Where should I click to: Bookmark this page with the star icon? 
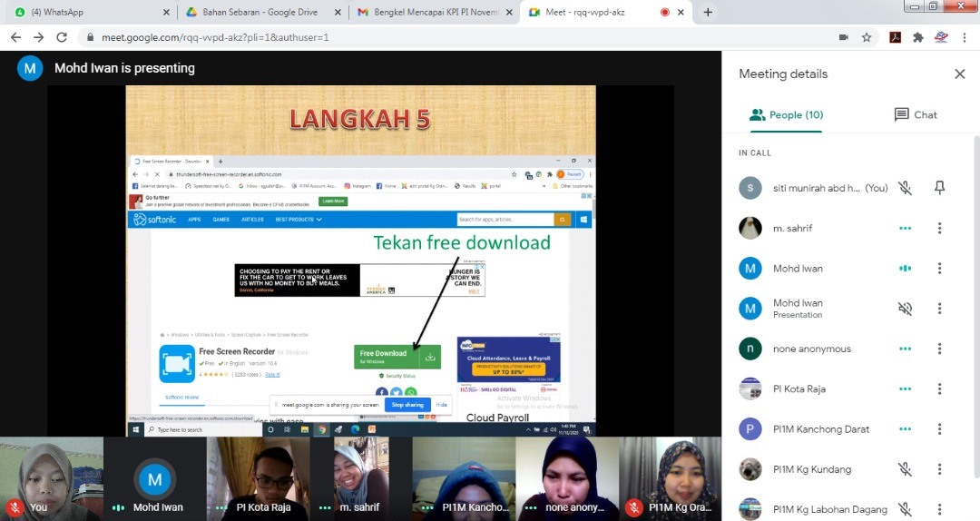867,37
